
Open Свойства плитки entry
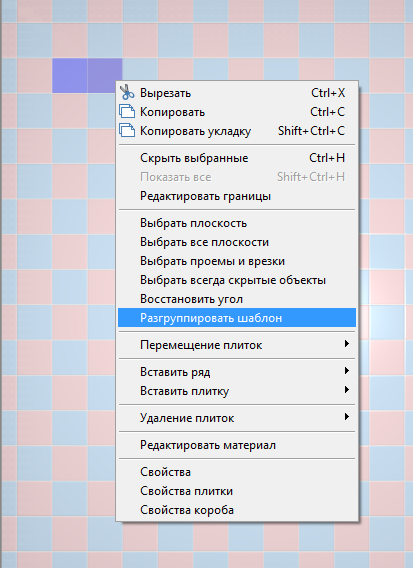[x=237, y=491]
